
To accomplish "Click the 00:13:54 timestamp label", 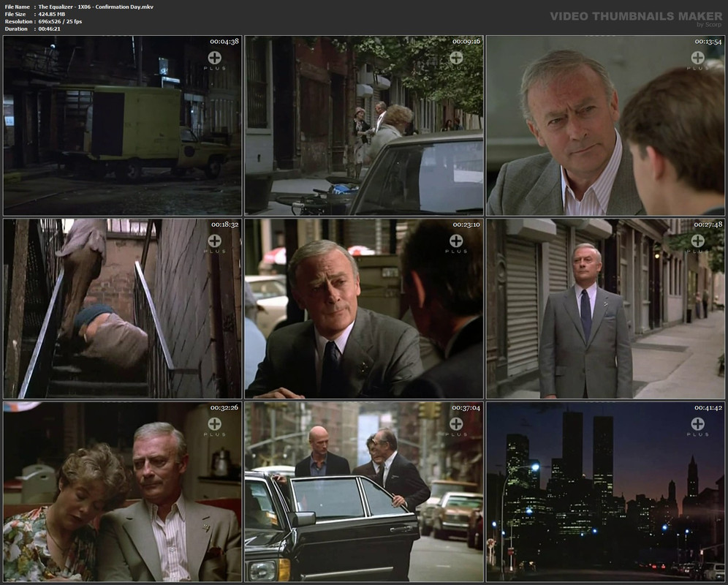I will click(x=708, y=42).
